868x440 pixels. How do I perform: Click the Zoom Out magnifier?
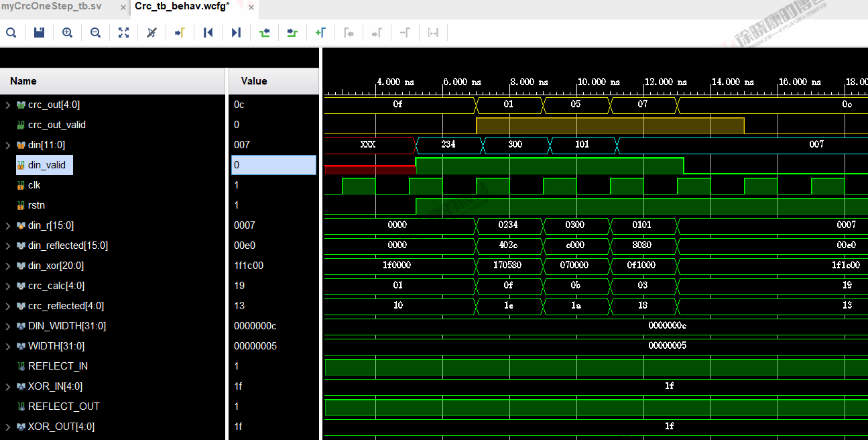95,32
